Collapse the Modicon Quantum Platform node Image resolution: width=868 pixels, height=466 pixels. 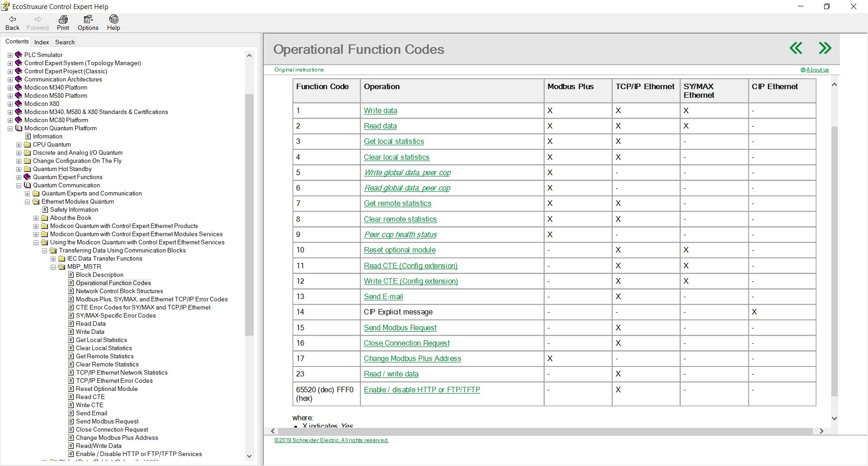pyautogui.click(x=10, y=128)
